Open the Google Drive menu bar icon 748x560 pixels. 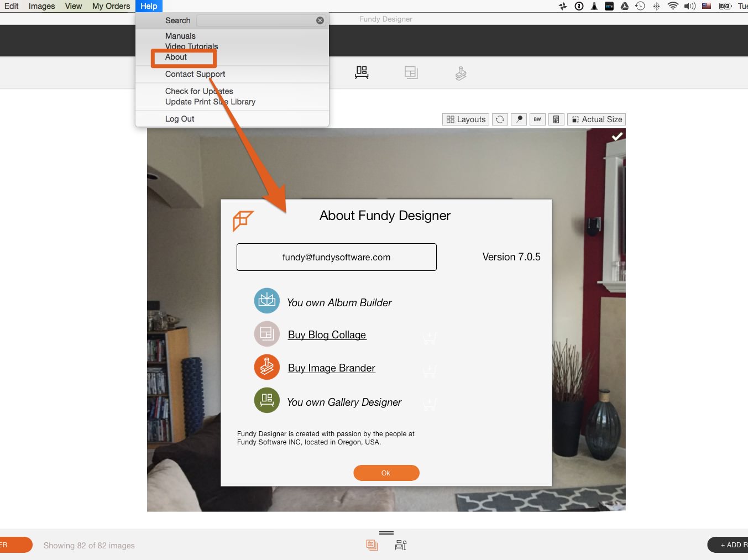(625, 6)
